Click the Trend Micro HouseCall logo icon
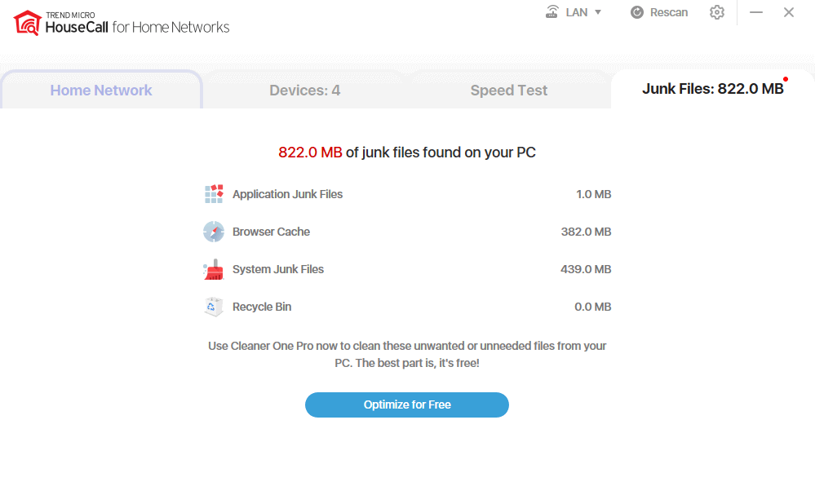Viewport: 815px width, 504px height. 28,23
